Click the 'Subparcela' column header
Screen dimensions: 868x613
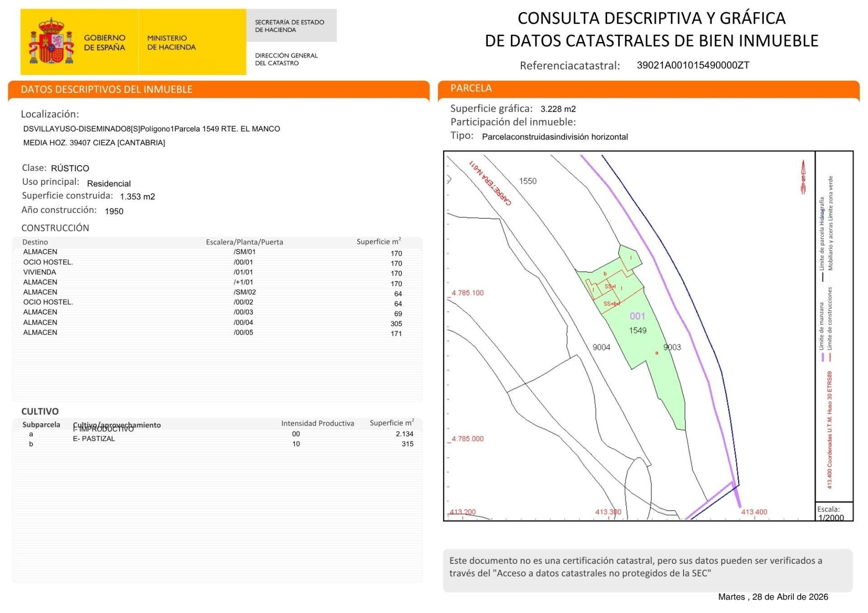(41, 425)
